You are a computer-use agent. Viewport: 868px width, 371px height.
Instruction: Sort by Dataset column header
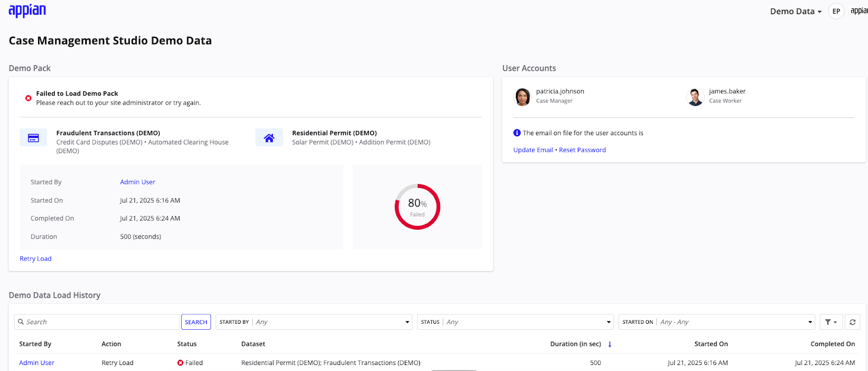(x=253, y=344)
